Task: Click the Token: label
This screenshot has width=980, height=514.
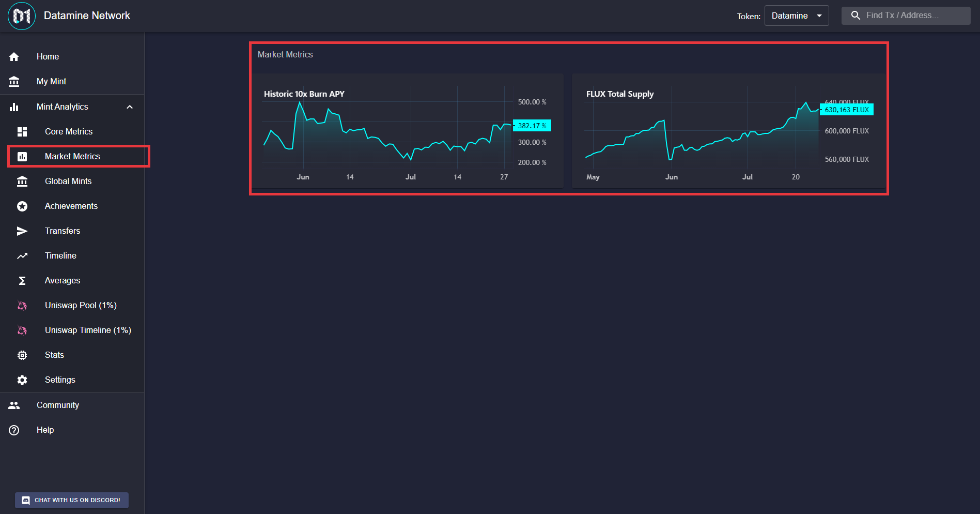Action: click(x=749, y=17)
